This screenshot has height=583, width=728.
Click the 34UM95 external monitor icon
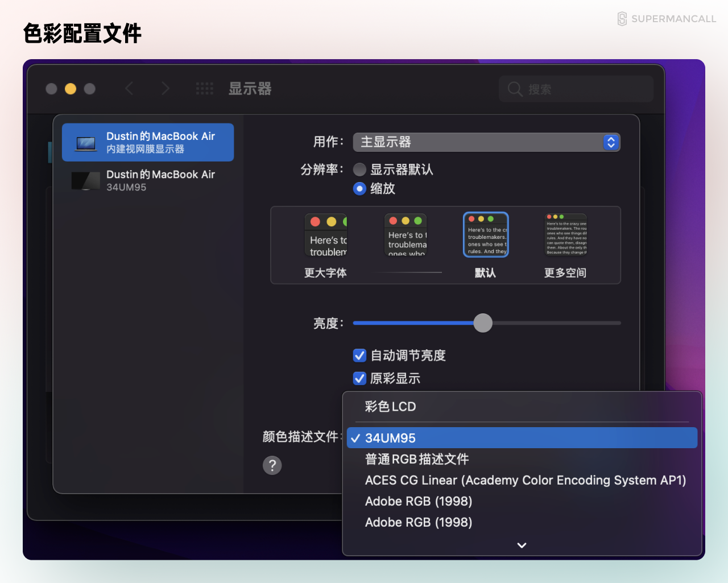[x=86, y=181]
